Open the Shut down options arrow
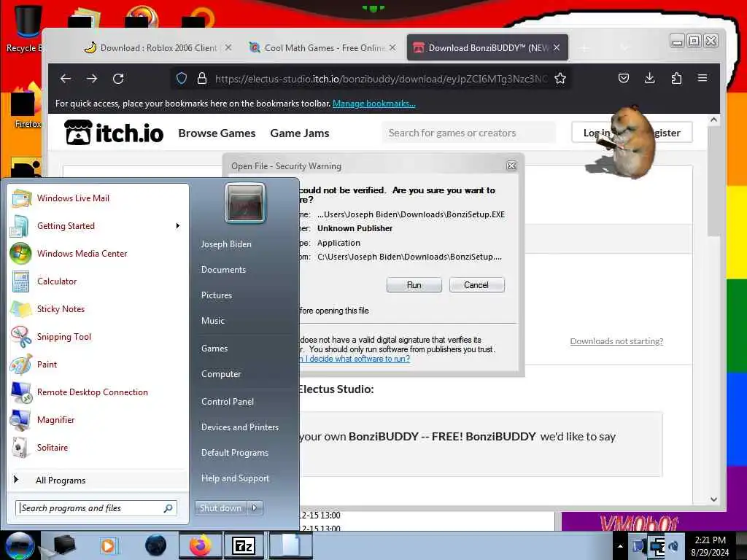Image resolution: width=747 pixels, height=560 pixels. click(x=255, y=508)
